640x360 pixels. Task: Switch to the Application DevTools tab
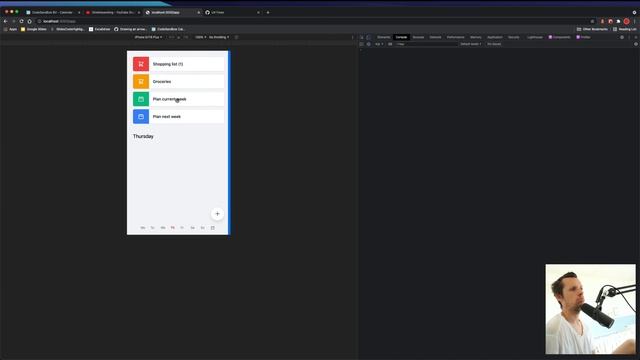[x=495, y=37]
